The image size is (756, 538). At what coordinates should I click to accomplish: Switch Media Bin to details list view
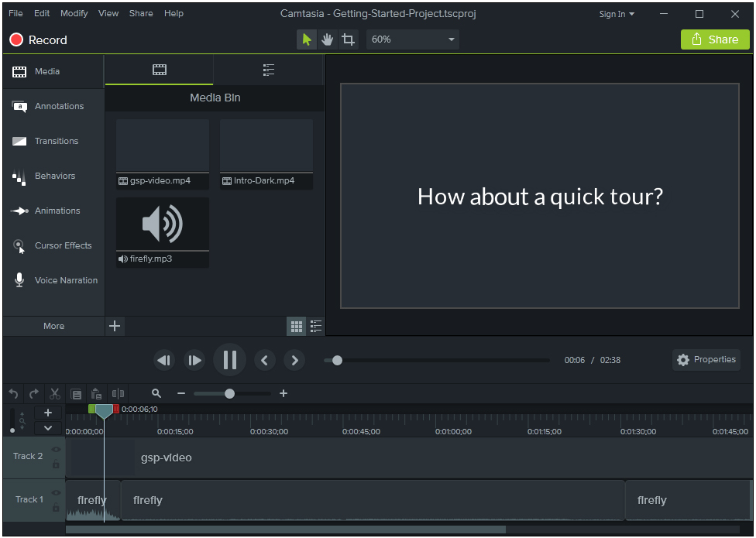316,327
